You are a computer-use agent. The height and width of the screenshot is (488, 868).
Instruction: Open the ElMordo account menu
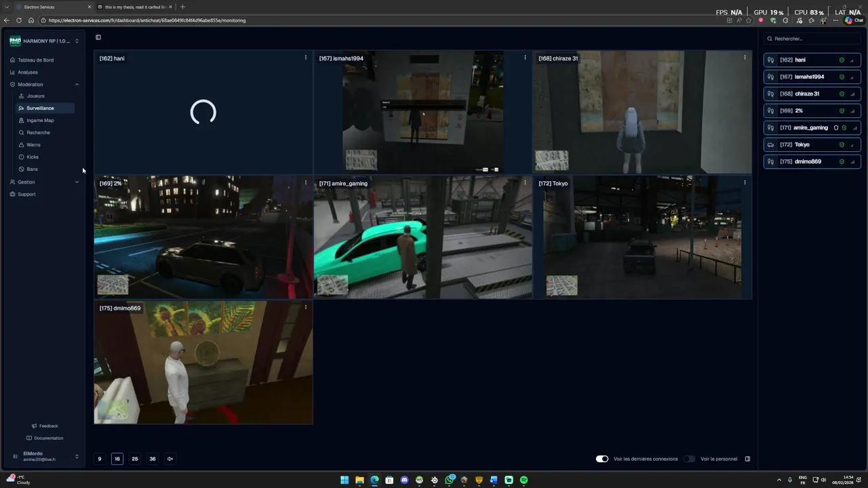(45, 456)
